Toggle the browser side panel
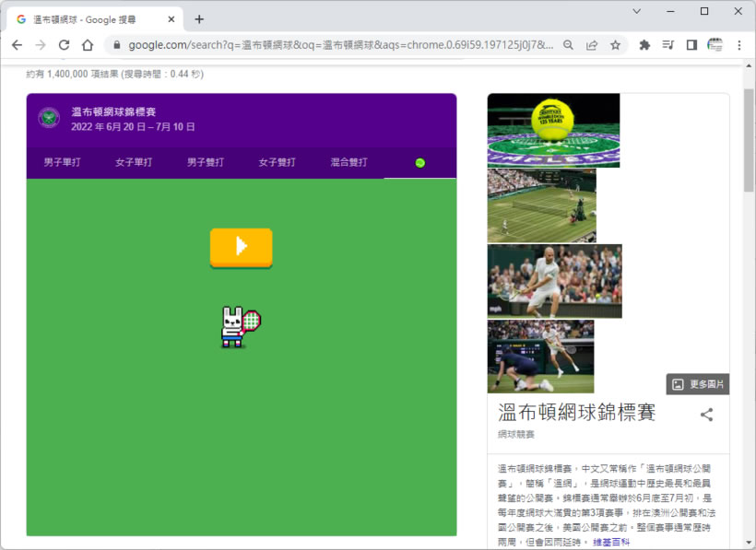Viewport: 756px width, 550px height. 691,45
